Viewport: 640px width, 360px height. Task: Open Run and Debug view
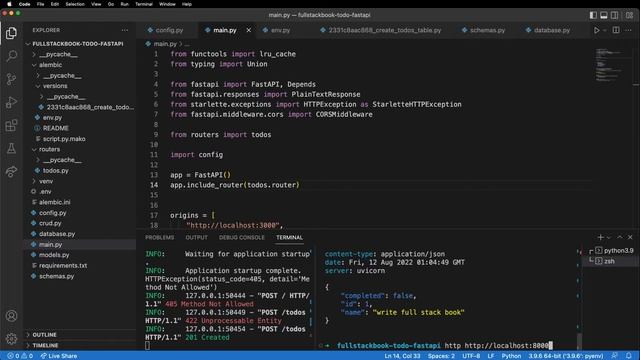click(x=11, y=102)
